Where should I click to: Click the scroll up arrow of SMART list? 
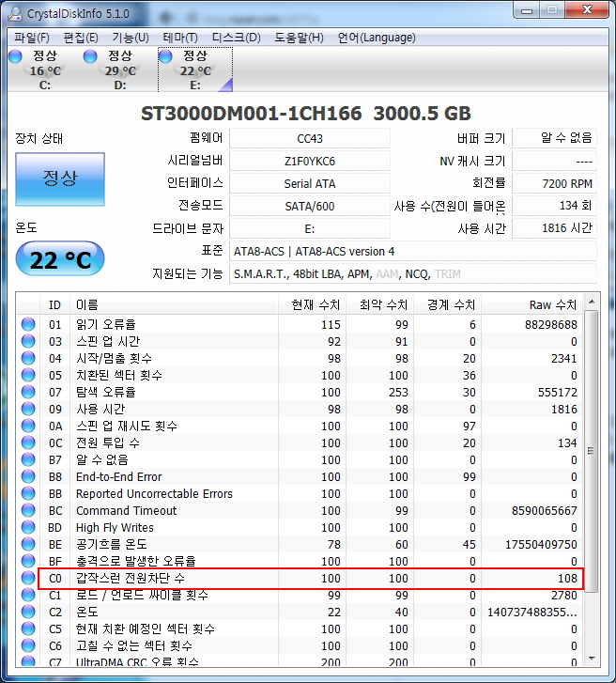click(x=592, y=302)
